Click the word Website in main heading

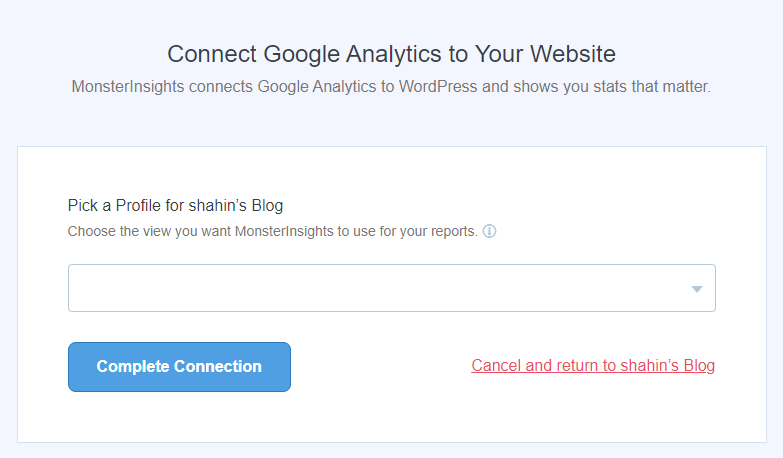(x=573, y=54)
